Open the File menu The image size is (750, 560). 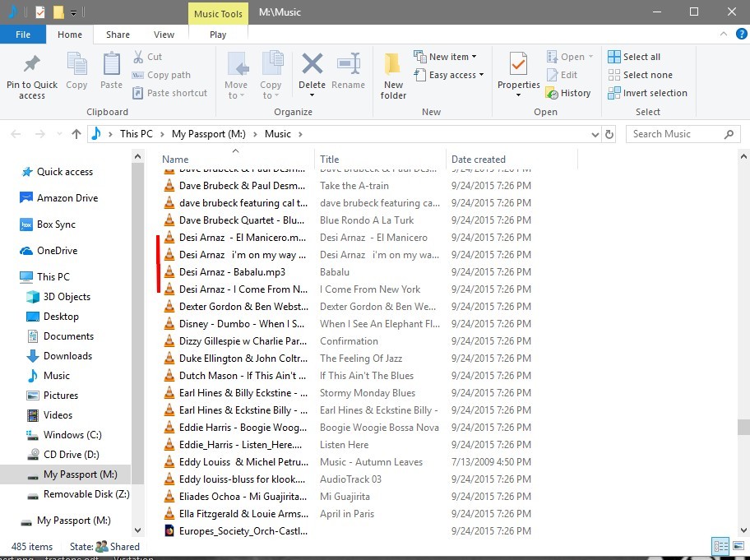tap(23, 35)
